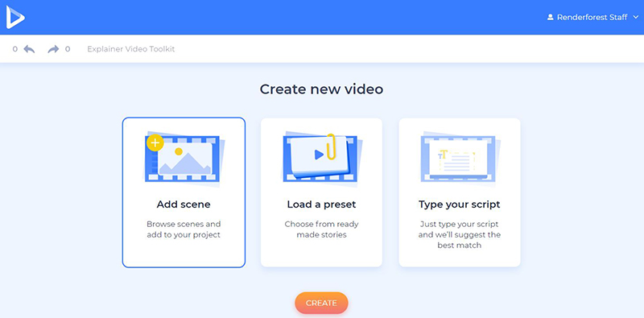Click the Add scene filmstrip illustration

click(184, 158)
